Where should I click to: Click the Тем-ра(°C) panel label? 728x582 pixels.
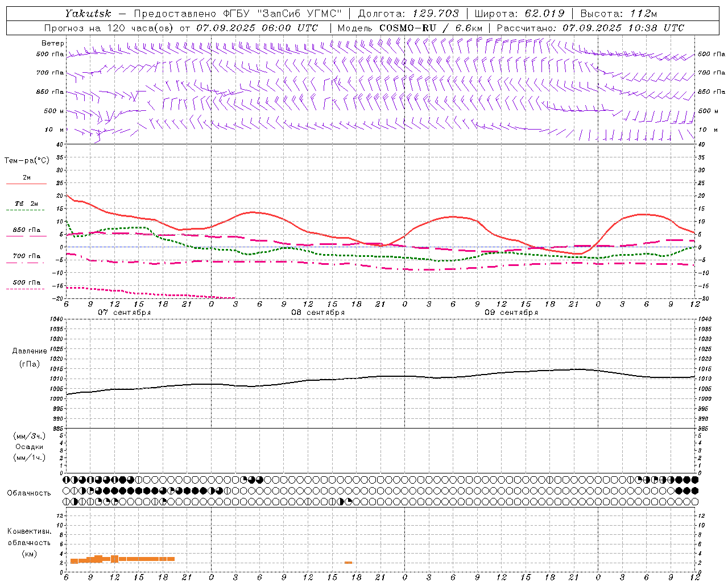27,161
